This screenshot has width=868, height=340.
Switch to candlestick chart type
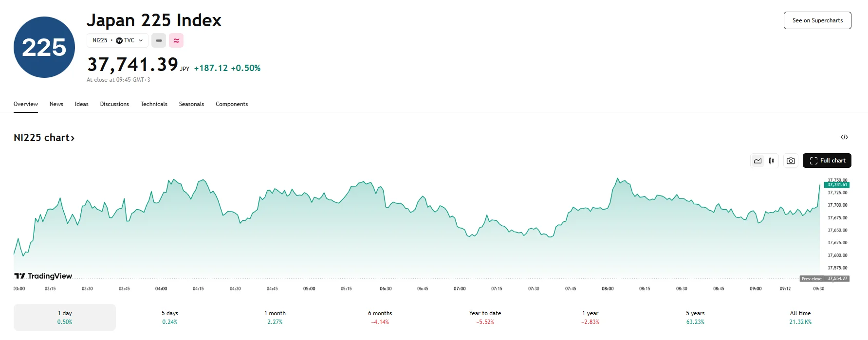[x=772, y=161]
